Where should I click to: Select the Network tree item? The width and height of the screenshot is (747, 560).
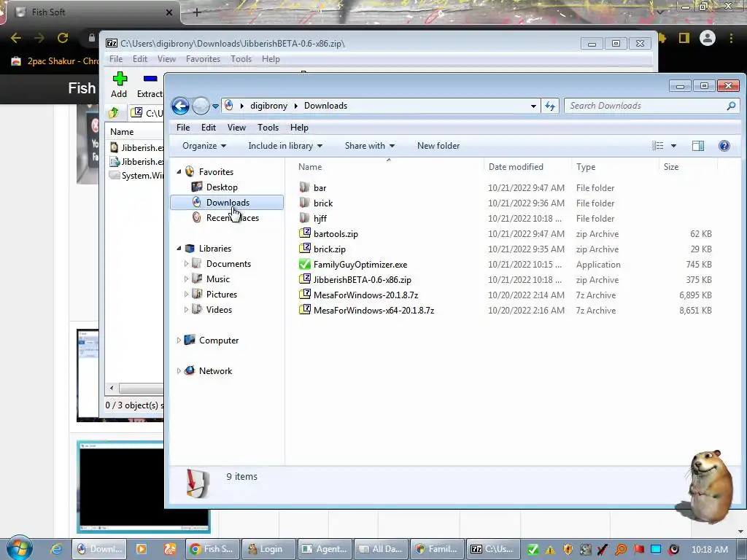[x=215, y=370]
